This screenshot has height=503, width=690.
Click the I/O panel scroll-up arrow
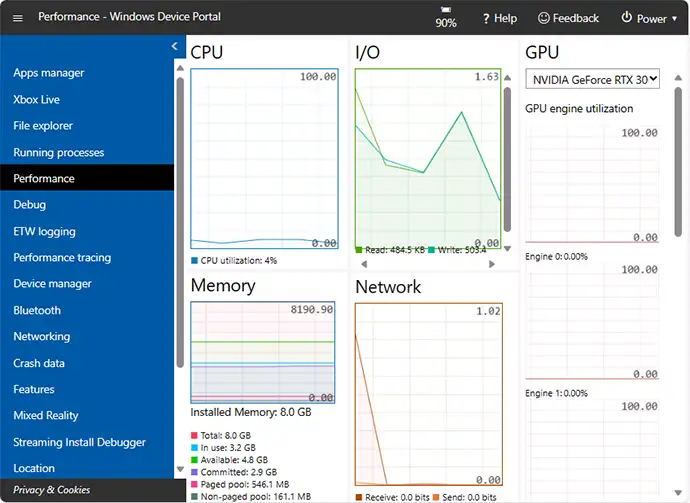click(x=507, y=78)
